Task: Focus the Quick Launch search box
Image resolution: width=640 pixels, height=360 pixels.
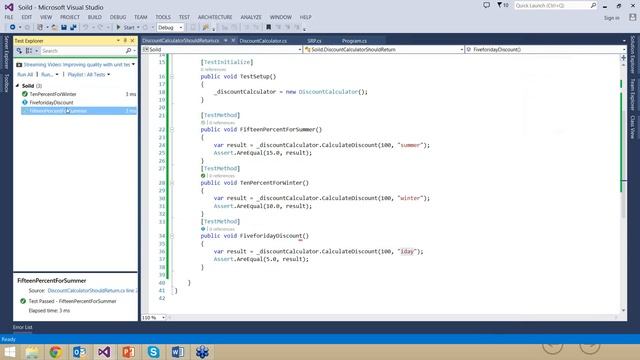Action: 556,5
